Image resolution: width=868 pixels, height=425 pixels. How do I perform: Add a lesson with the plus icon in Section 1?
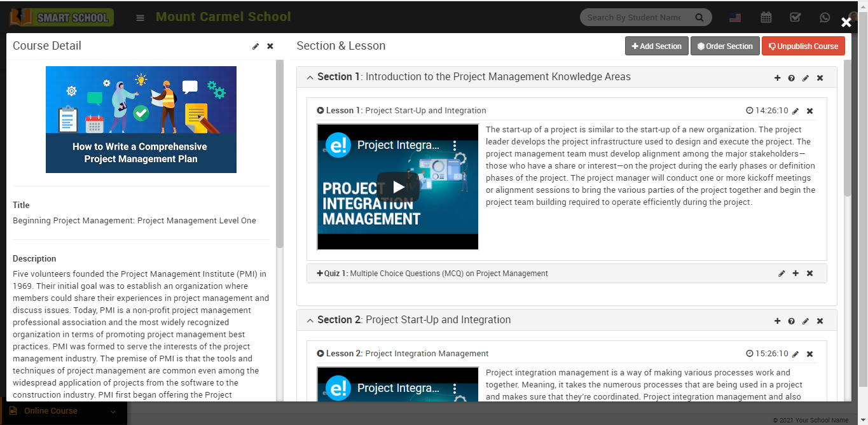coord(777,78)
